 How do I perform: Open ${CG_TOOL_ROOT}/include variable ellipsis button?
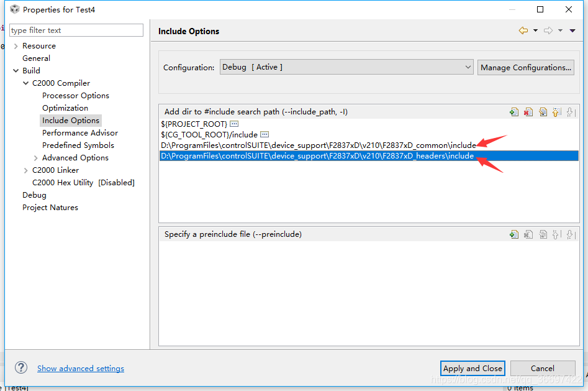point(265,134)
